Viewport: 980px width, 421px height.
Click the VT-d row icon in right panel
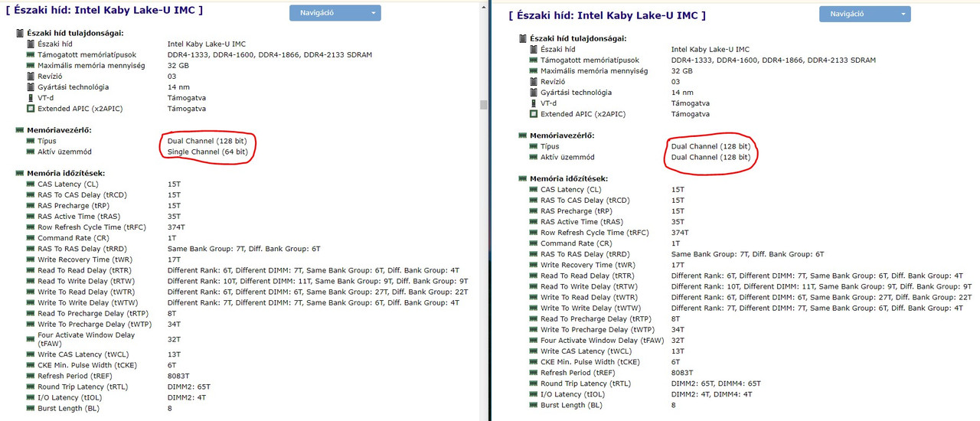click(x=534, y=103)
